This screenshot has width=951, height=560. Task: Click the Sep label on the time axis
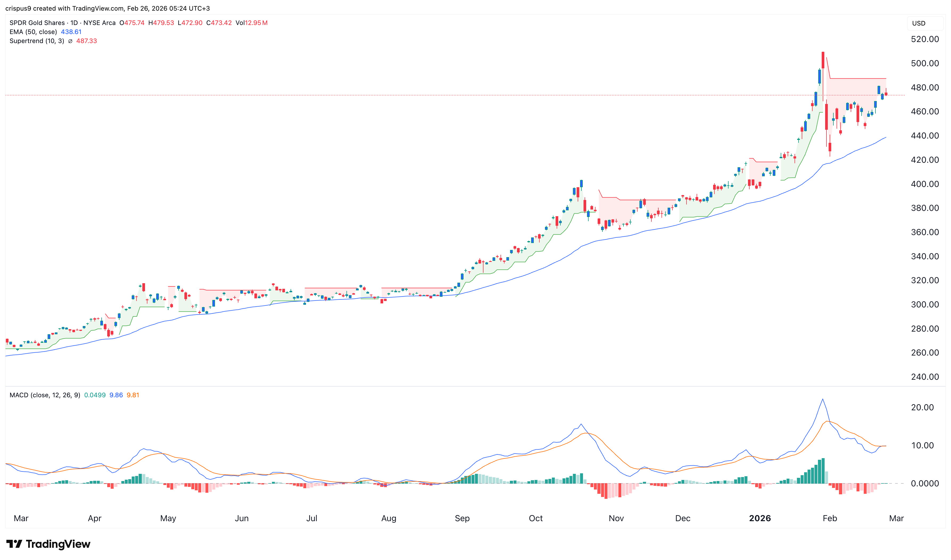(x=462, y=518)
